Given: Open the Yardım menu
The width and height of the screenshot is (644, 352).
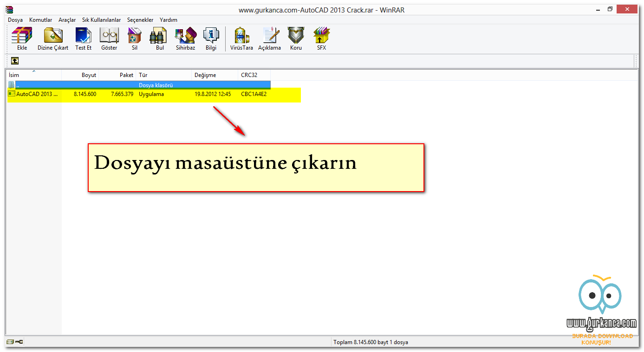Looking at the screenshot, I should tap(169, 20).
